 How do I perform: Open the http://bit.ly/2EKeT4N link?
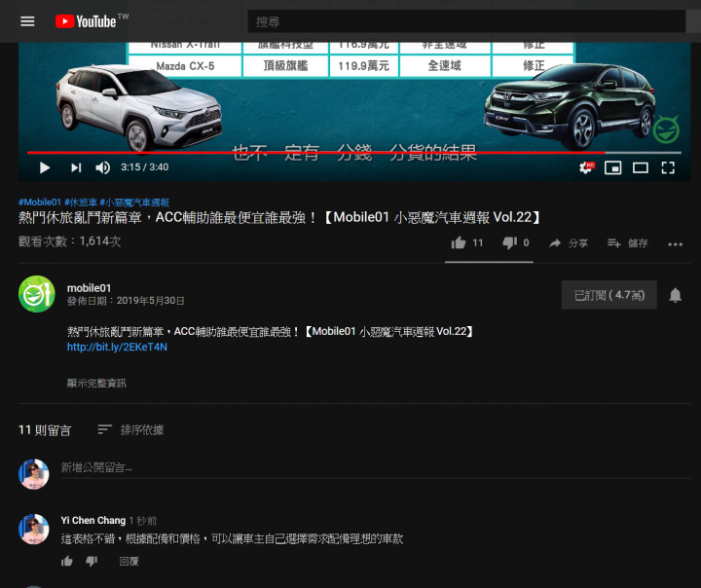click(x=117, y=347)
